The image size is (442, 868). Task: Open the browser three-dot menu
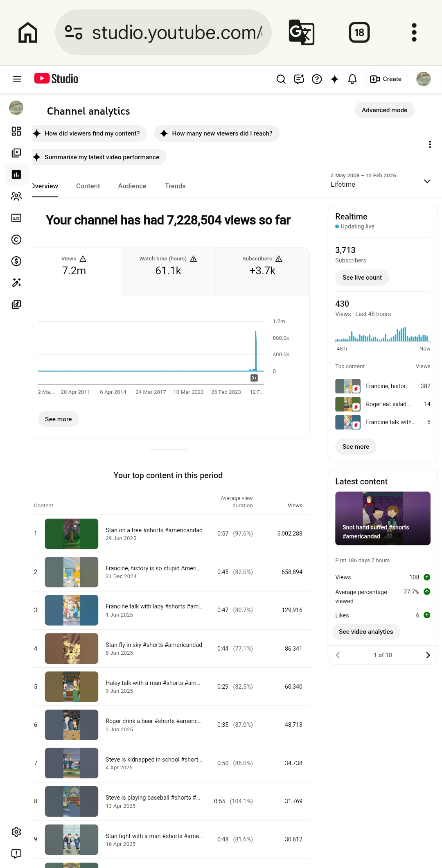(x=414, y=32)
